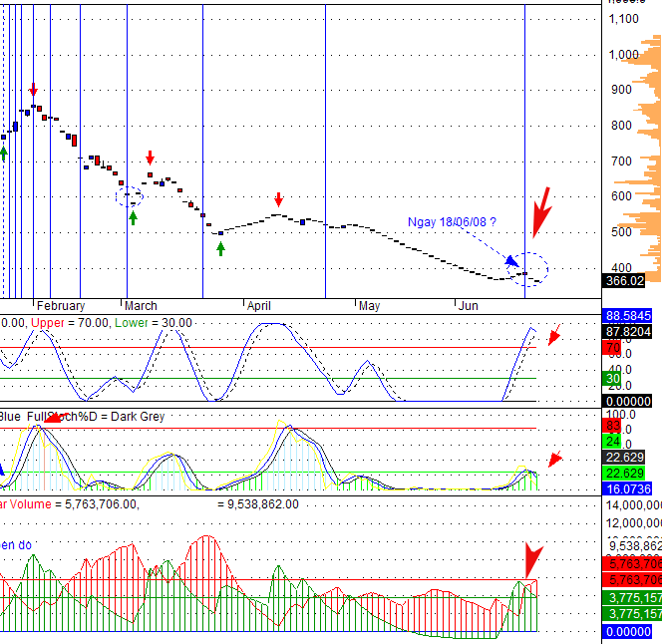Click the red down arrow above the February peak
The height and width of the screenshot is (644, 662).
(34, 90)
